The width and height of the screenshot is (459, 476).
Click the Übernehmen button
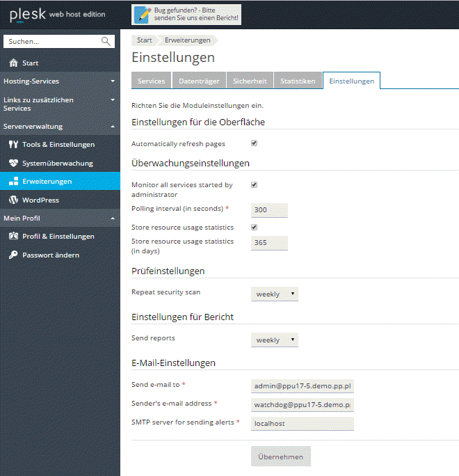pos(281,457)
